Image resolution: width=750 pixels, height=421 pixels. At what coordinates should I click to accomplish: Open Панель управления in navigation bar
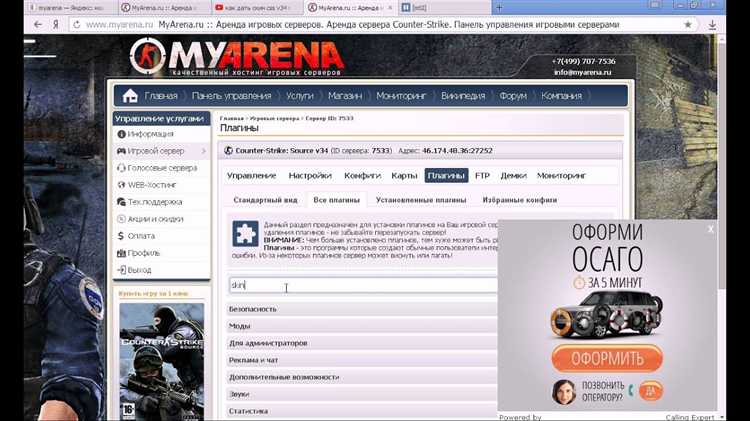(x=232, y=96)
